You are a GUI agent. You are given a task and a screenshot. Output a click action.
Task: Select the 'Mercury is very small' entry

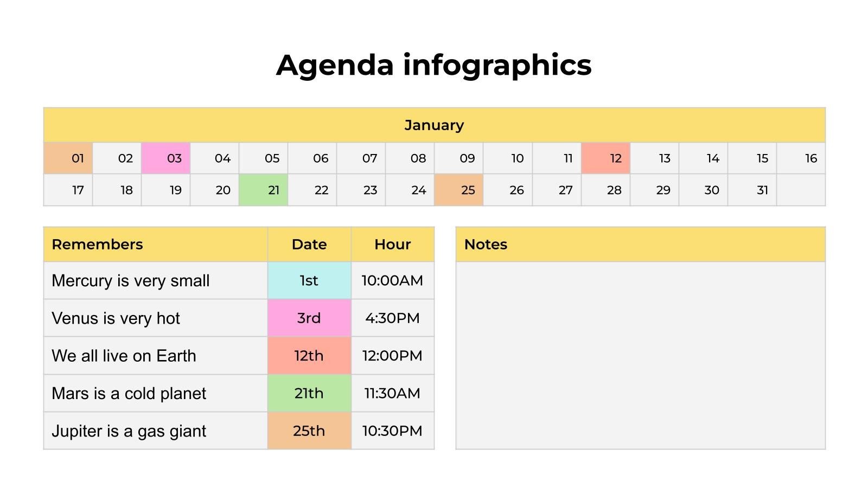click(x=131, y=281)
